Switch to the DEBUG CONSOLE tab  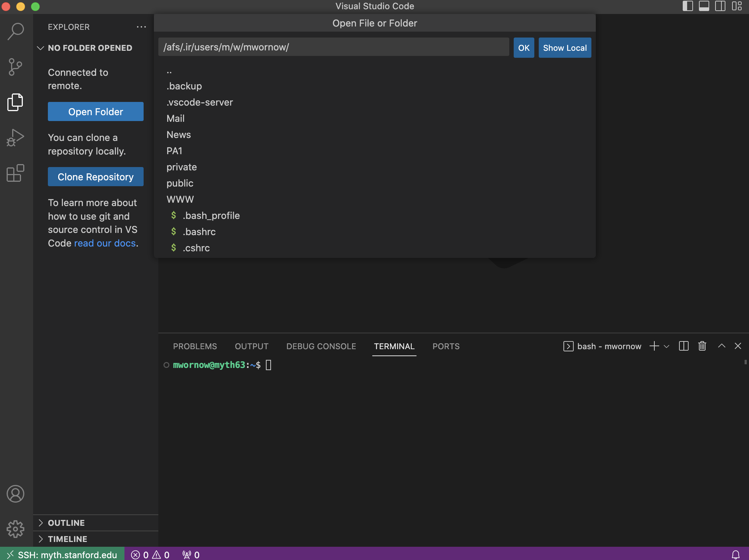321,346
